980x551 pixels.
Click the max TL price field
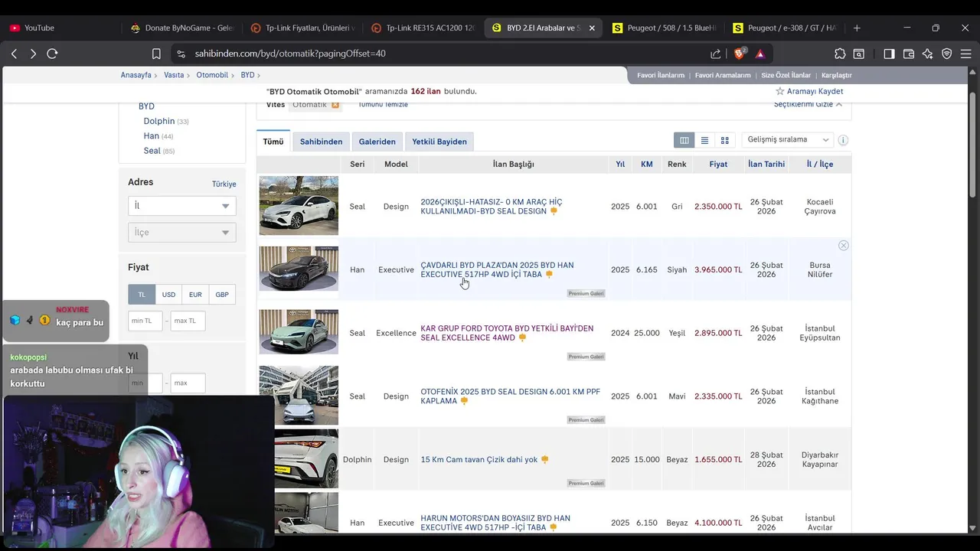pos(188,321)
